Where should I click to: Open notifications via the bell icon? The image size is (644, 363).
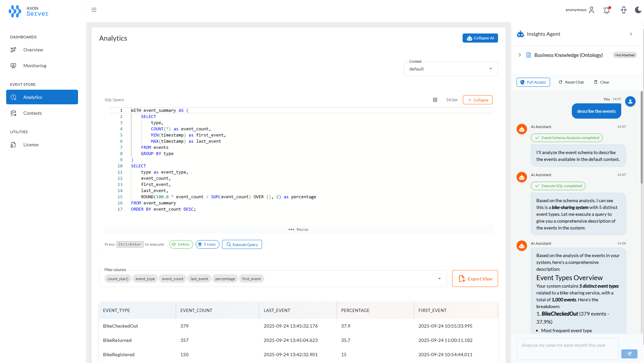pos(607,10)
